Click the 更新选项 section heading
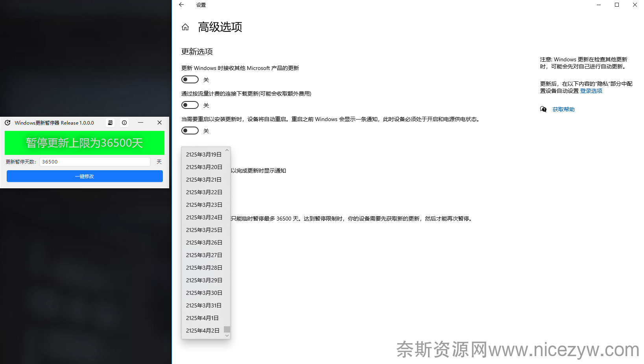The height and width of the screenshot is (364, 644). [x=197, y=51]
